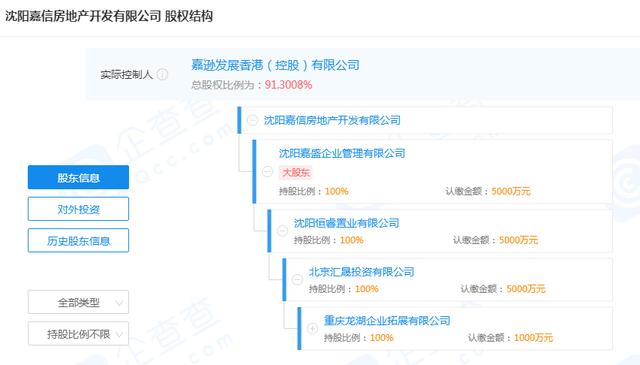This screenshot has height=365, width=640.
Task: Switch to 历史股东信息 tab
Action: 78,240
